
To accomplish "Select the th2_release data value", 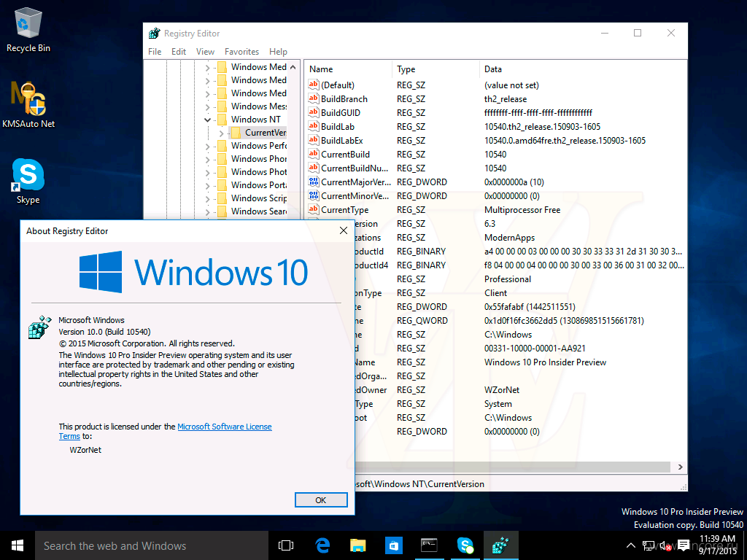I will click(x=506, y=99).
